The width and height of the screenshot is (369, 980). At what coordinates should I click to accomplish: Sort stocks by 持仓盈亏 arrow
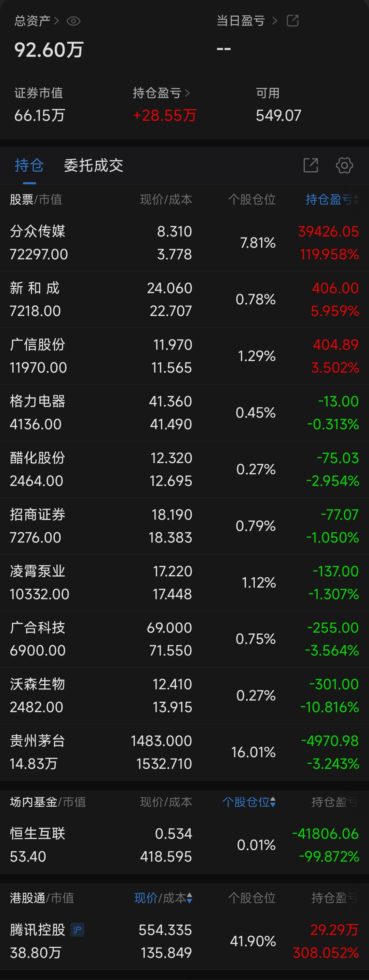[x=356, y=199]
